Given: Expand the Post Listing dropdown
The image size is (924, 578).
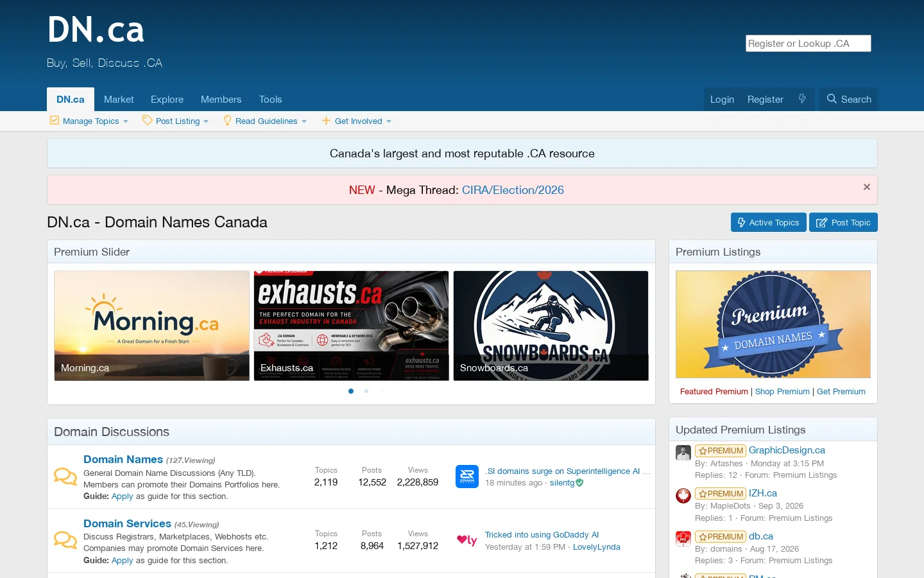Looking at the screenshot, I should (176, 121).
